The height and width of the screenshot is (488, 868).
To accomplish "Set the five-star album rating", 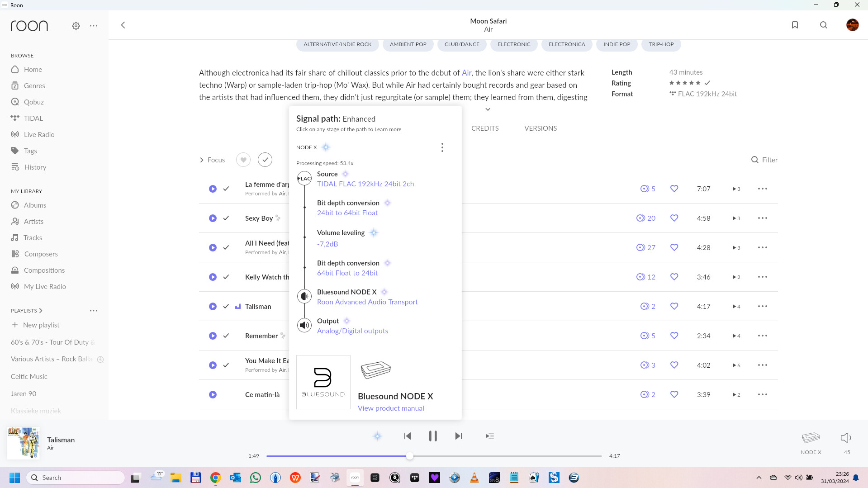I will pyautogui.click(x=685, y=83).
